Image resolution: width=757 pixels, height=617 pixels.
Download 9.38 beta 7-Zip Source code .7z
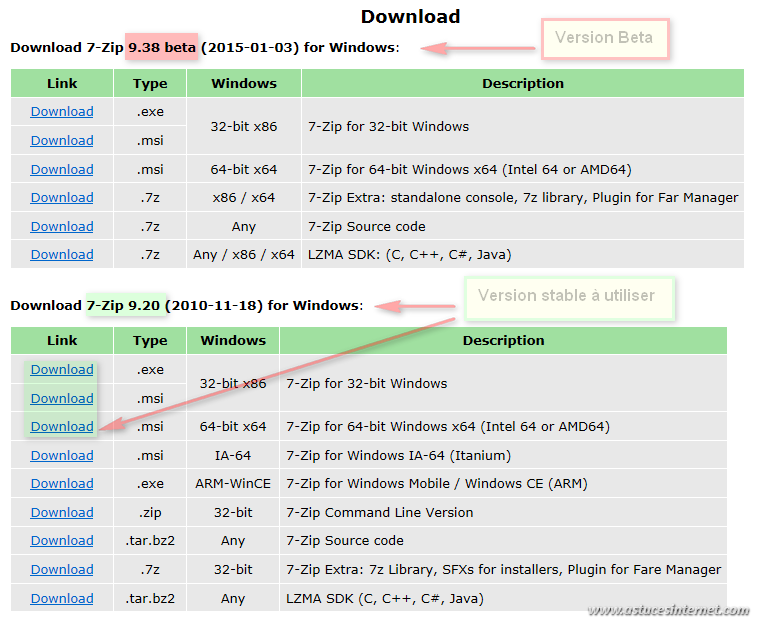62,226
